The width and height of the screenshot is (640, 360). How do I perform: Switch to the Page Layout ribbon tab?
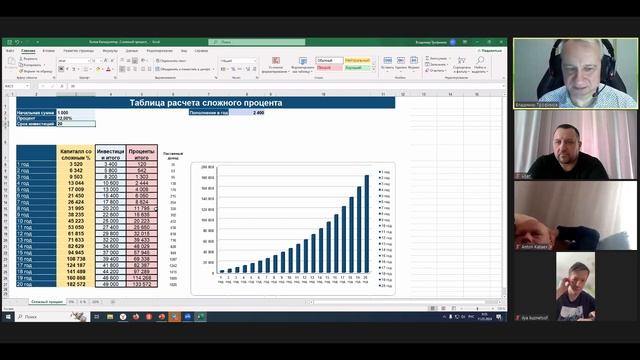(79, 51)
